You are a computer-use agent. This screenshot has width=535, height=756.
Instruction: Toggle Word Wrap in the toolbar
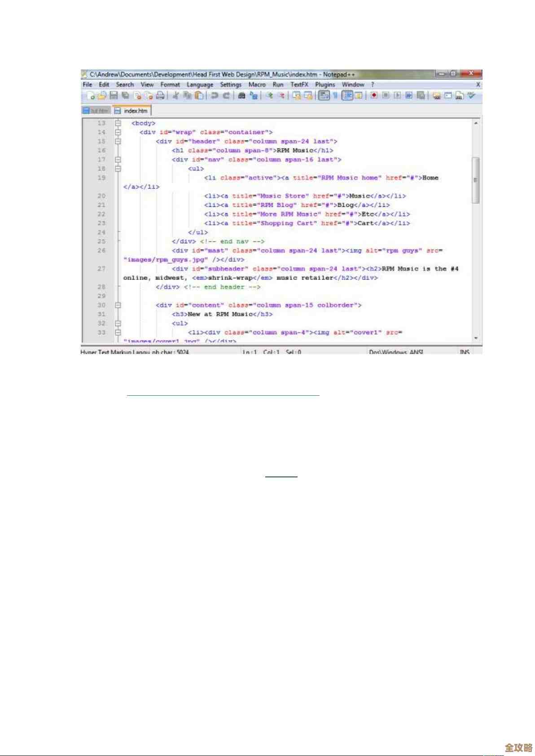pyautogui.click(x=324, y=96)
